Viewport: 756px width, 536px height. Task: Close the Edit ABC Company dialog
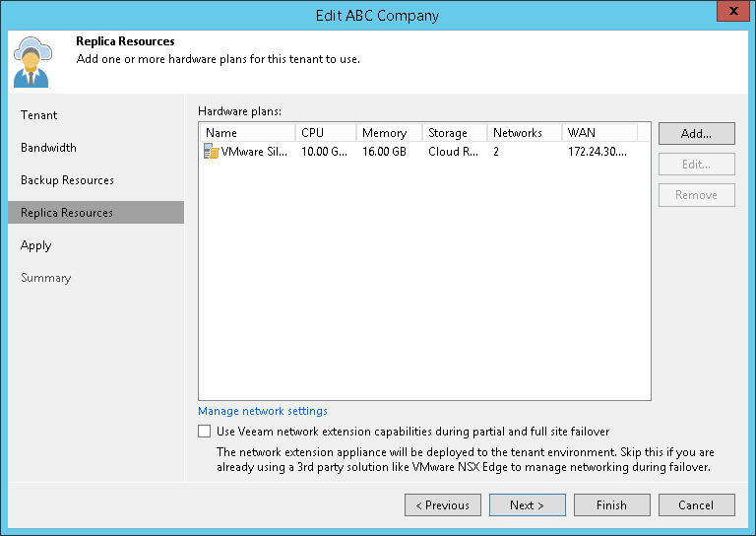point(733,11)
